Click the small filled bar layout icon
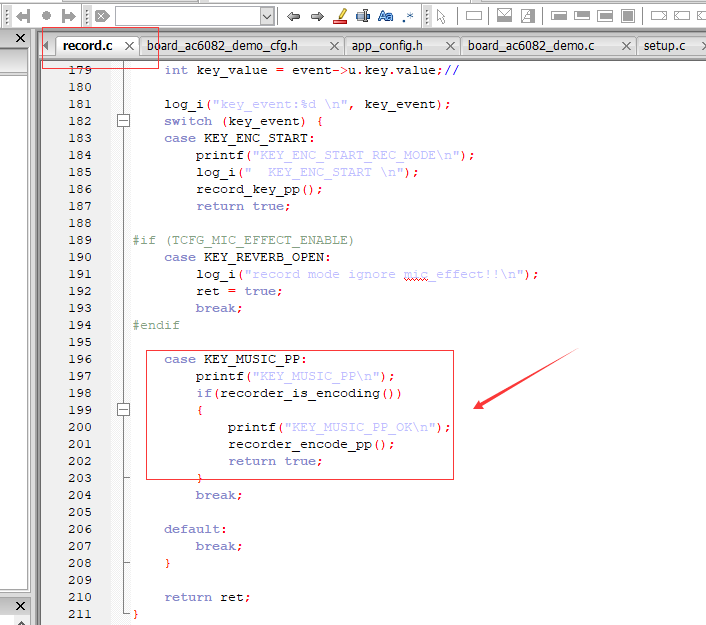Screen dimensions: 706x625 pyautogui.click(x=559, y=16)
